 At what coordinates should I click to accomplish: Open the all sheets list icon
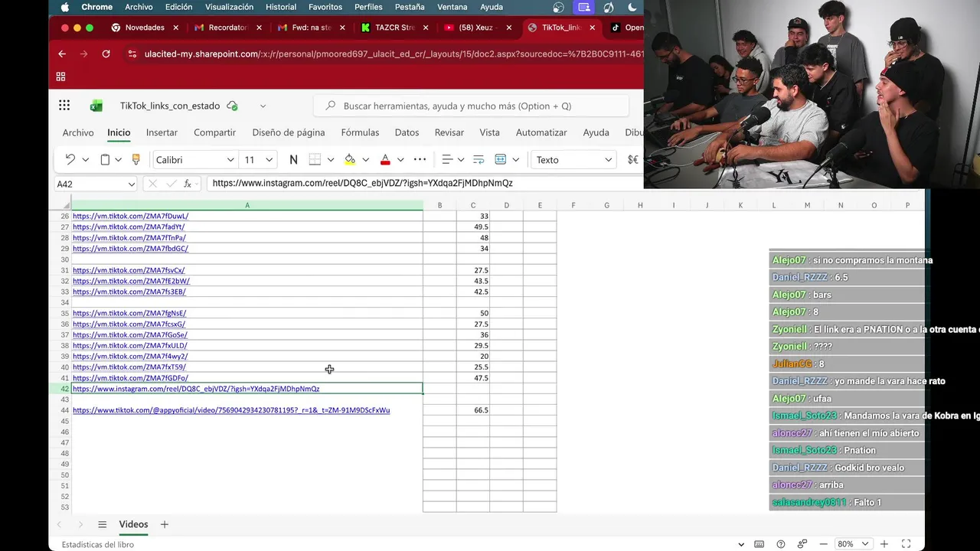102,524
